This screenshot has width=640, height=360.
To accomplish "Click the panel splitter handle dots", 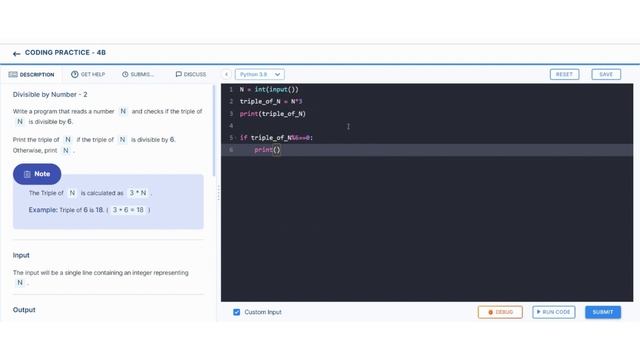I will coord(218,193).
